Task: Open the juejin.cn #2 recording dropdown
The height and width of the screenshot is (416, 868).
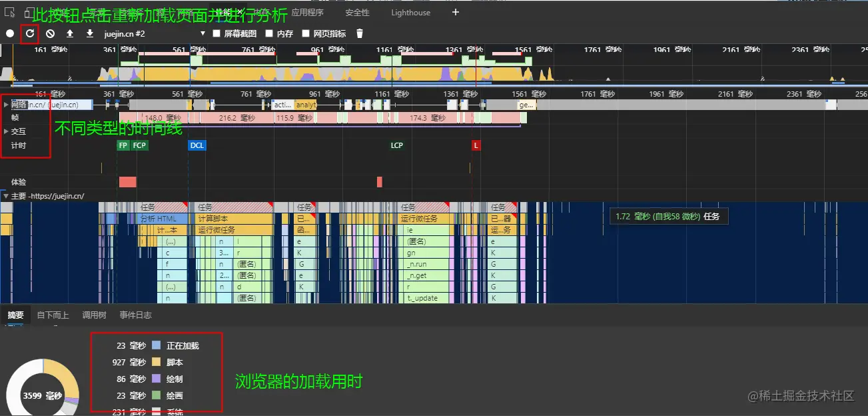Action: [x=155, y=33]
